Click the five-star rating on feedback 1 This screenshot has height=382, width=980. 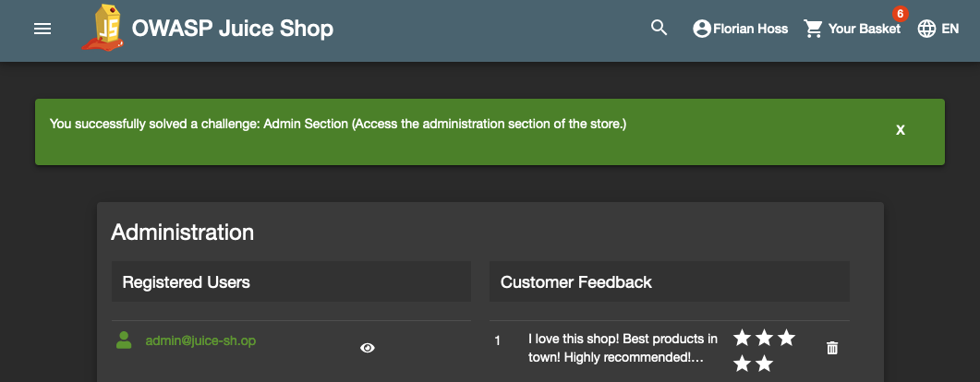(x=764, y=351)
